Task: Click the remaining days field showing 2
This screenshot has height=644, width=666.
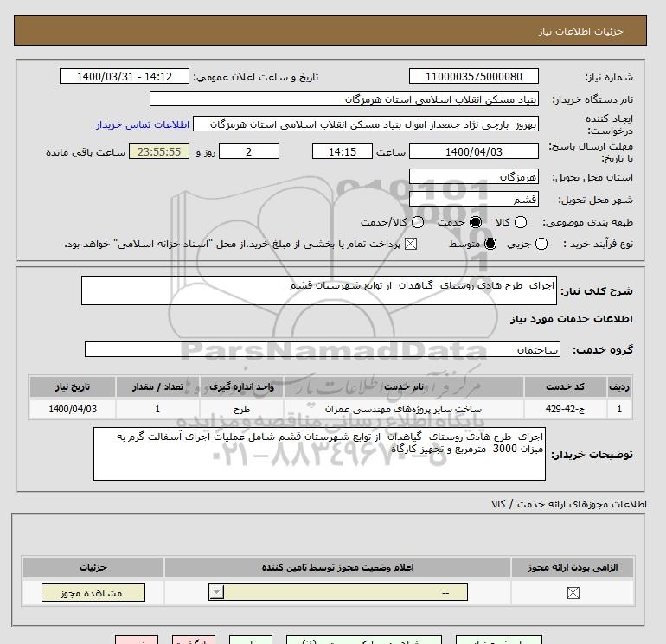Action: tap(249, 151)
